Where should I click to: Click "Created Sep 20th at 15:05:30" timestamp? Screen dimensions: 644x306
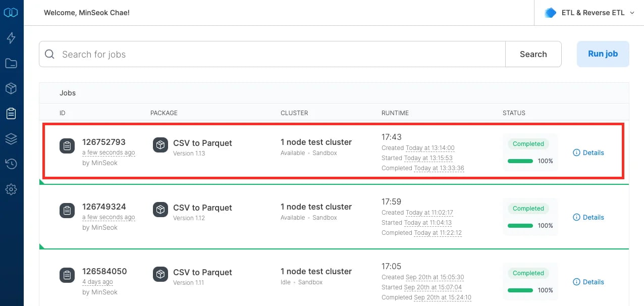point(423,277)
